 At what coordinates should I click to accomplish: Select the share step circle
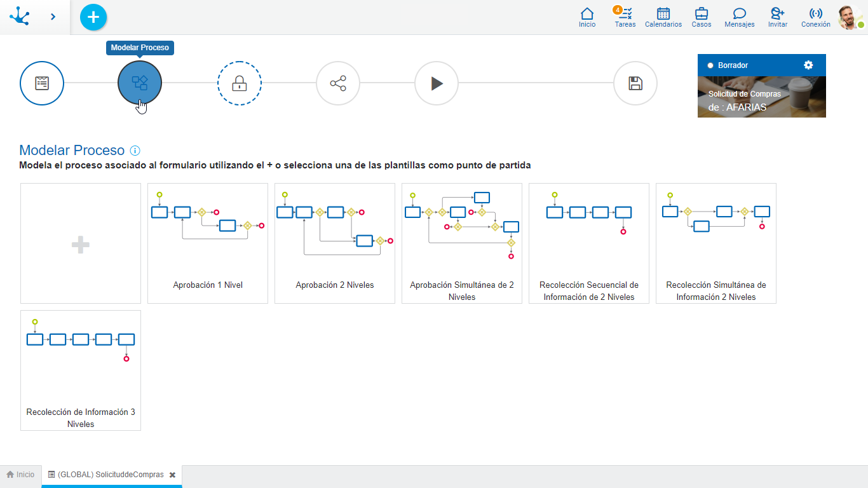[338, 83]
